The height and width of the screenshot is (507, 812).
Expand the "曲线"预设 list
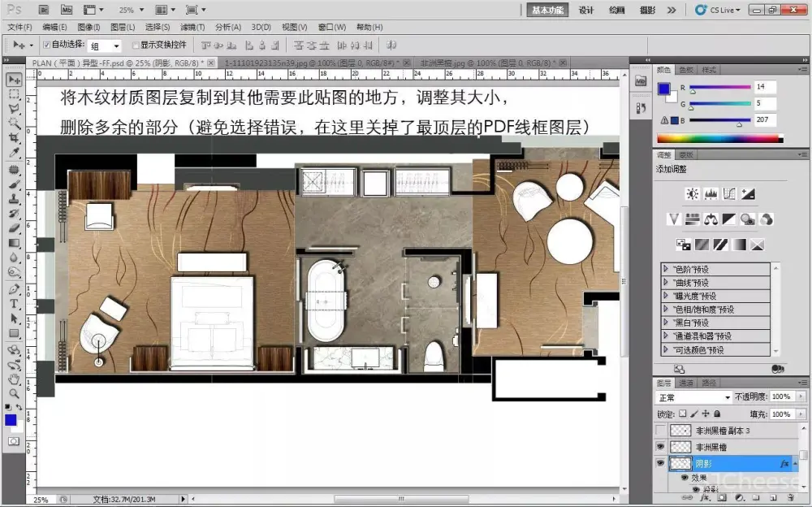[667, 283]
